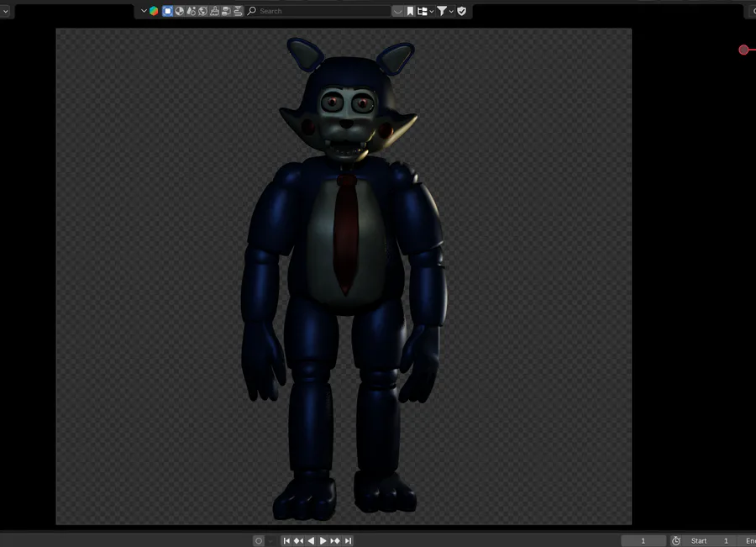This screenshot has height=547, width=756.
Task: Toggle the preview range stopwatch icon
Action: pos(676,541)
